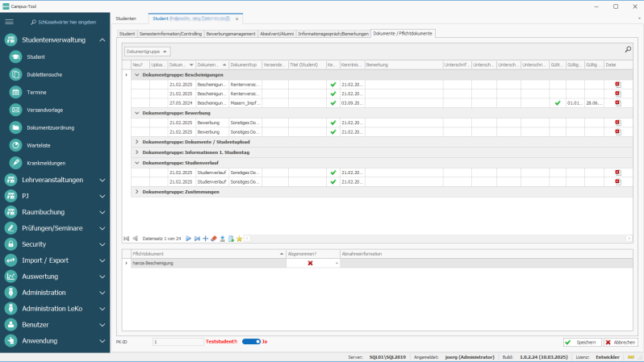644x362 pixels.
Task: Click the upload document icon in navigator
Action: pyautogui.click(x=222, y=239)
